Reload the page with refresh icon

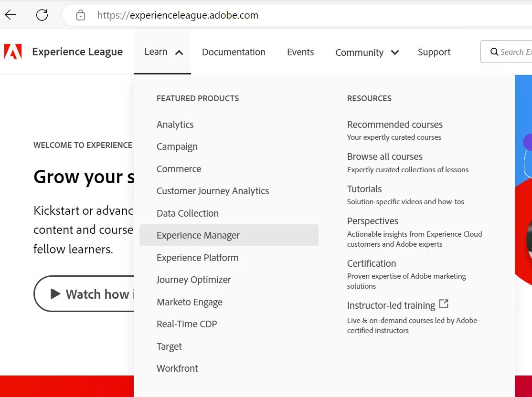(42, 15)
